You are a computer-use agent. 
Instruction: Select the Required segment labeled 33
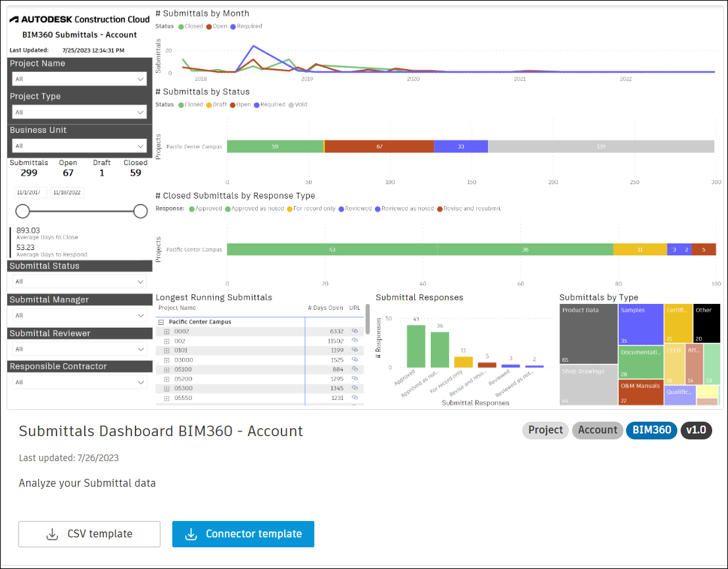point(461,146)
